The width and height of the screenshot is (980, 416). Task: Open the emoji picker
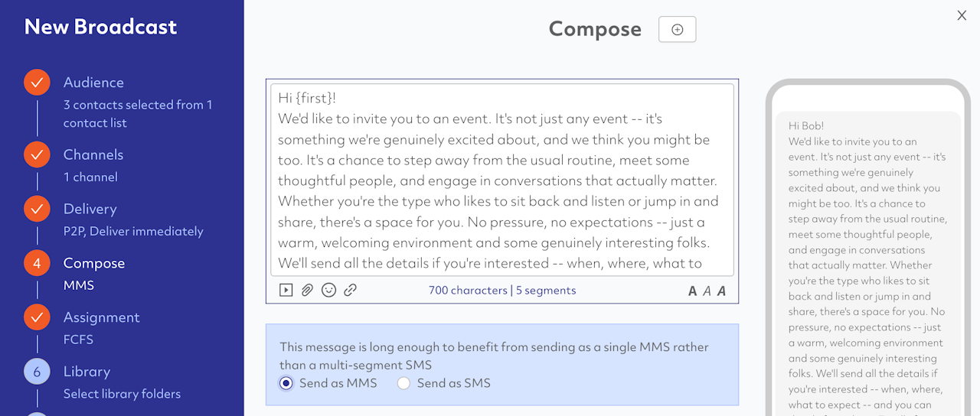(x=328, y=291)
